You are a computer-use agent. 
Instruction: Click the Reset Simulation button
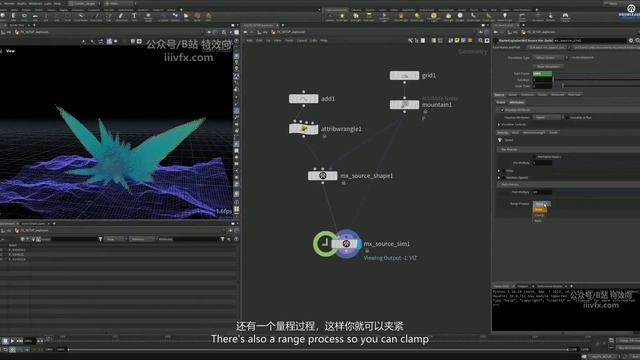(x=548, y=66)
